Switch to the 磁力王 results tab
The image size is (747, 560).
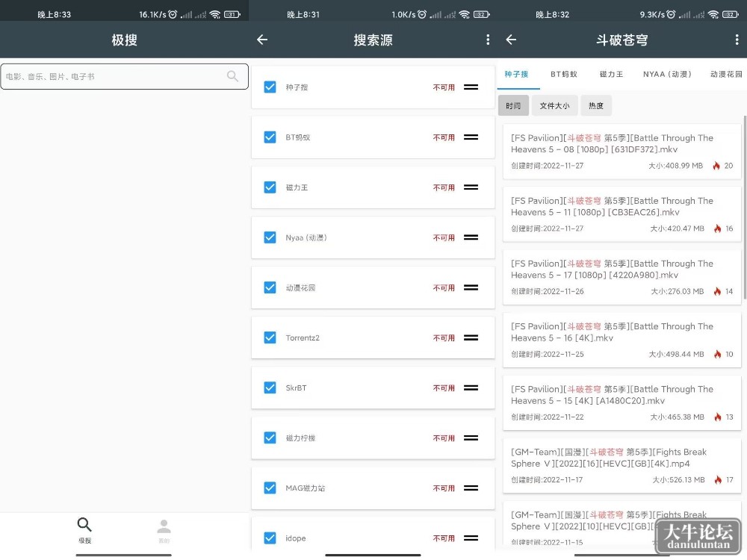point(611,74)
